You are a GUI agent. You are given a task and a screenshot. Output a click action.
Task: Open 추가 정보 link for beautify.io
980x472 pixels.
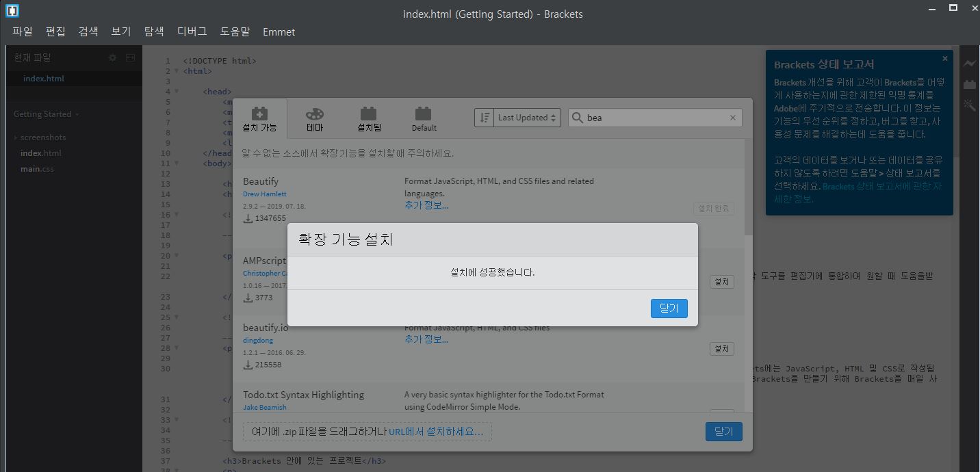(426, 339)
